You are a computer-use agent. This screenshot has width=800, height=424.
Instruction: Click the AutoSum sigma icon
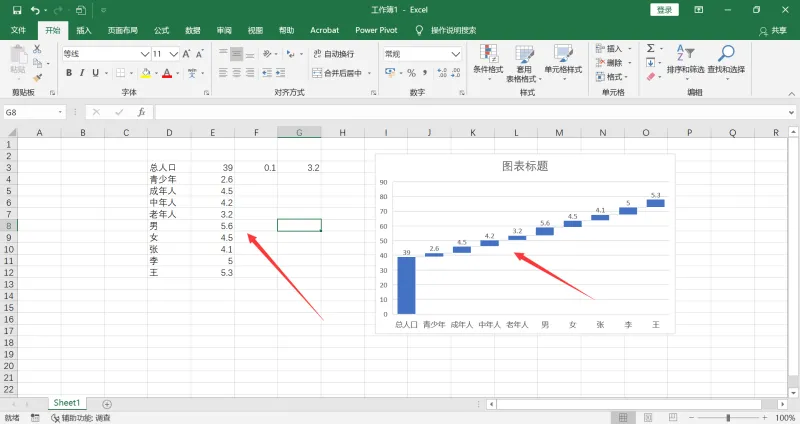(651, 48)
